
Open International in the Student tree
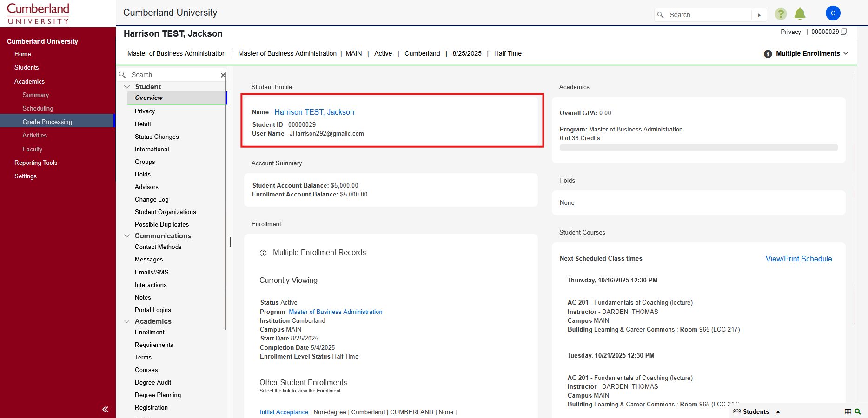click(152, 149)
